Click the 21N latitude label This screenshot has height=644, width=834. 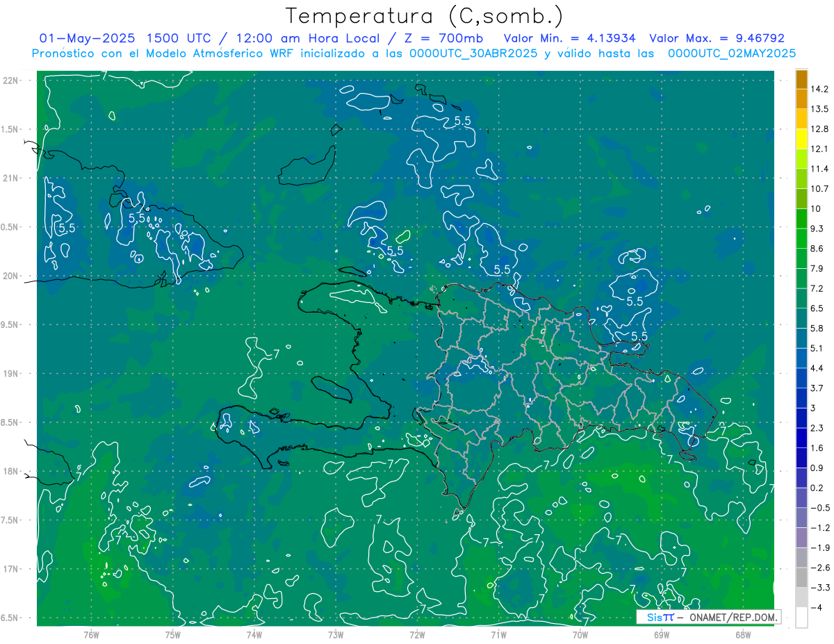(10, 178)
